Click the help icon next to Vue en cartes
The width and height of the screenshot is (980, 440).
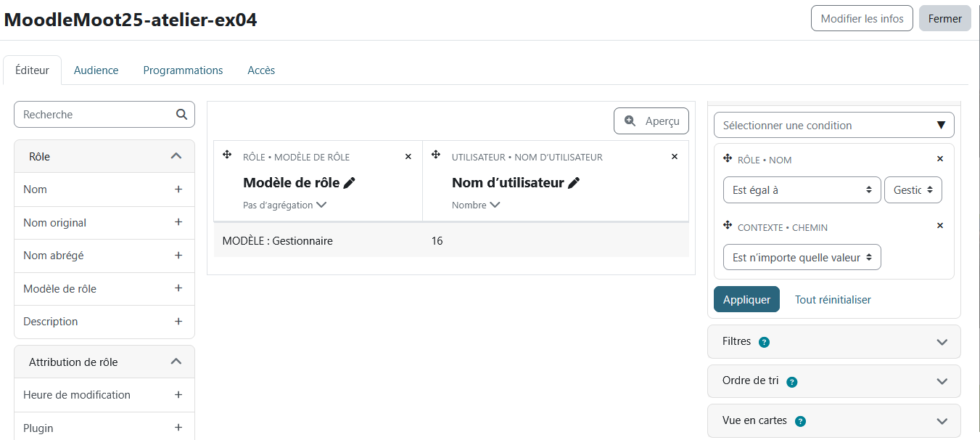coord(799,420)
